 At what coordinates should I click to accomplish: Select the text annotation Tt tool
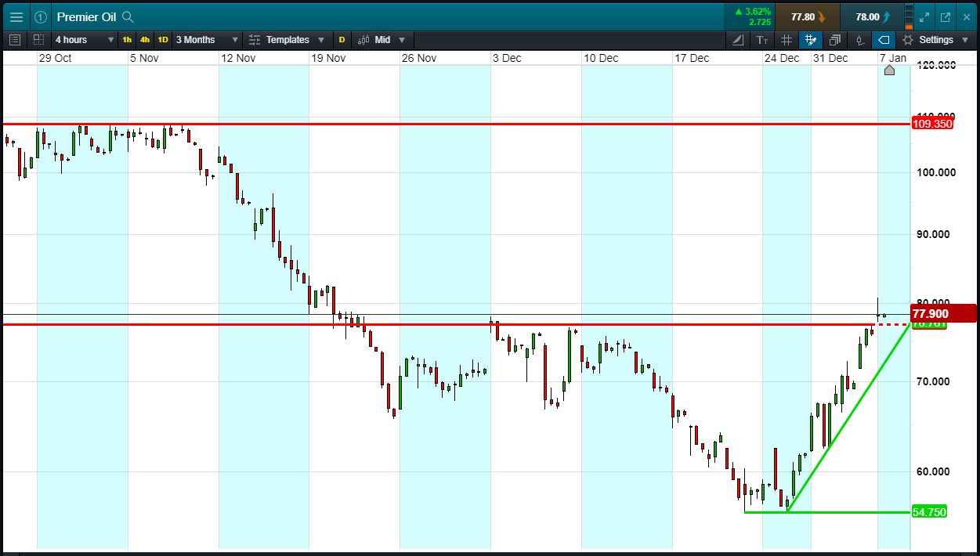pyautogui.click(x=762, y=39)
